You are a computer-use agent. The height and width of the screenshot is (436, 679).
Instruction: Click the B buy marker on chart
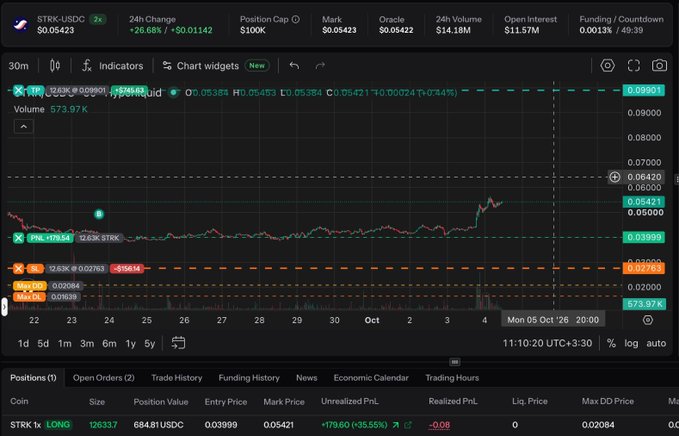point(99,214)
